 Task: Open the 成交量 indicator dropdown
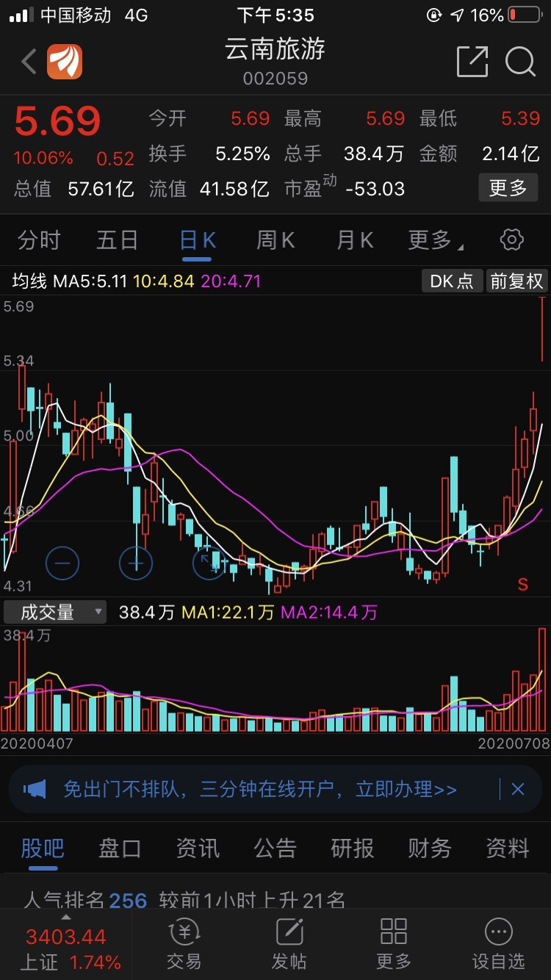pos(55,612)
